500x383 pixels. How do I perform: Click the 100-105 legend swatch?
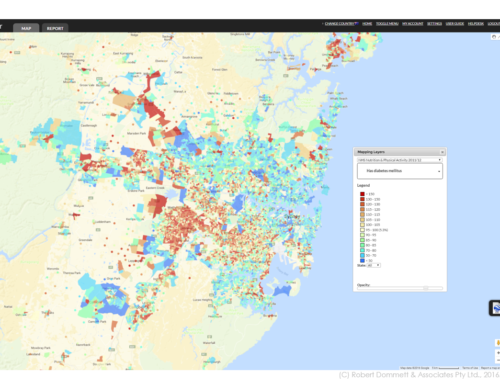pyautogui.click(x=362, y=225)
